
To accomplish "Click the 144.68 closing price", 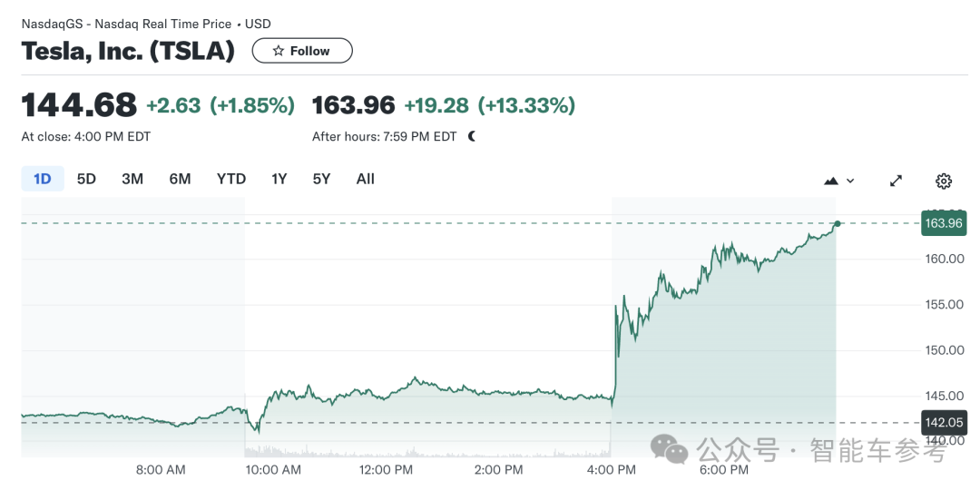I will click(x=79, y=105).
